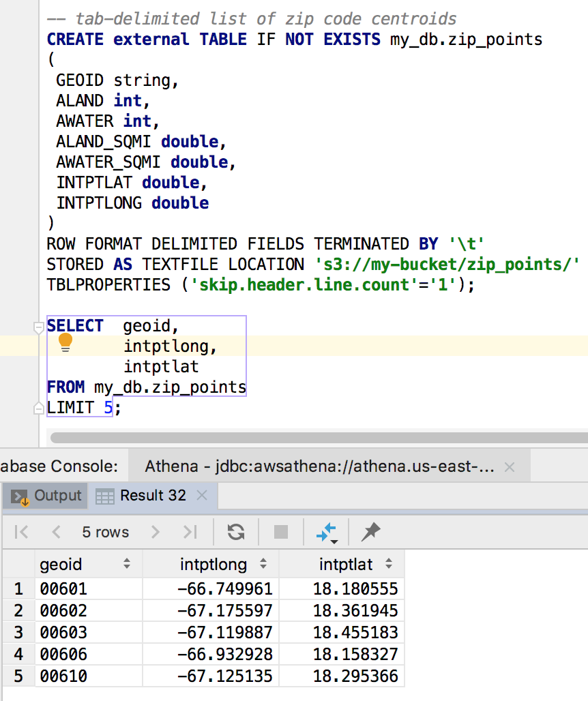The image size is (588, 701).
Task: Click intptlong in the SELECT list
Action: [x=171, y=346]
